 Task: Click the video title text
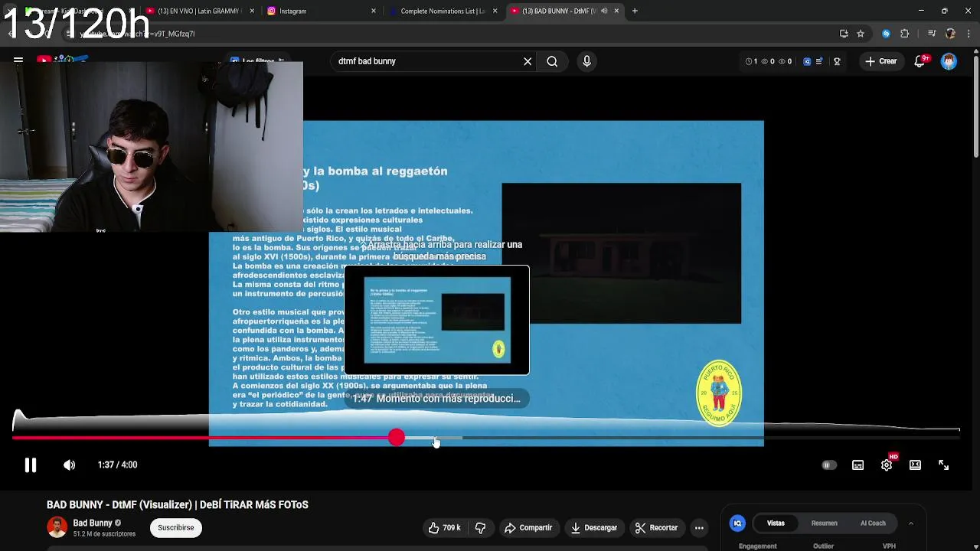click(178, 505)
